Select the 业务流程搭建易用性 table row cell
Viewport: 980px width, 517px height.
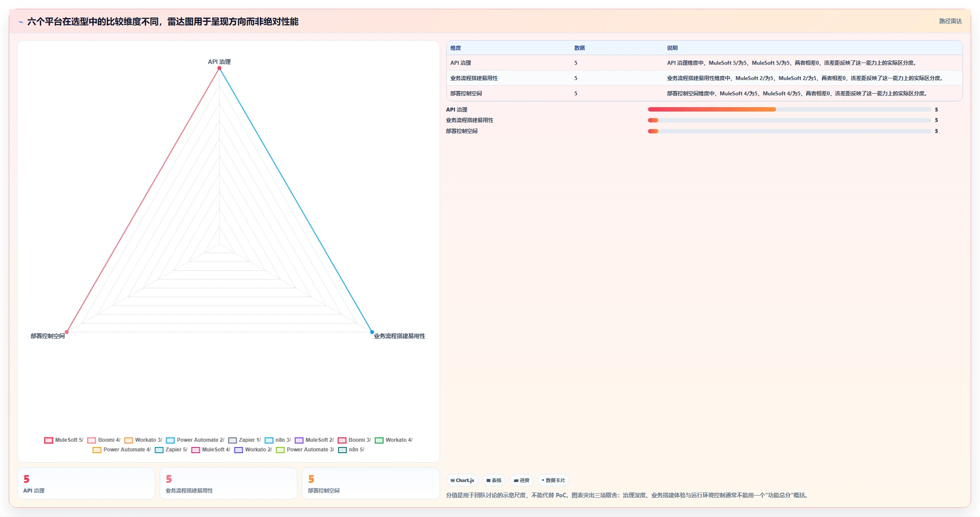tap(509, 78)
